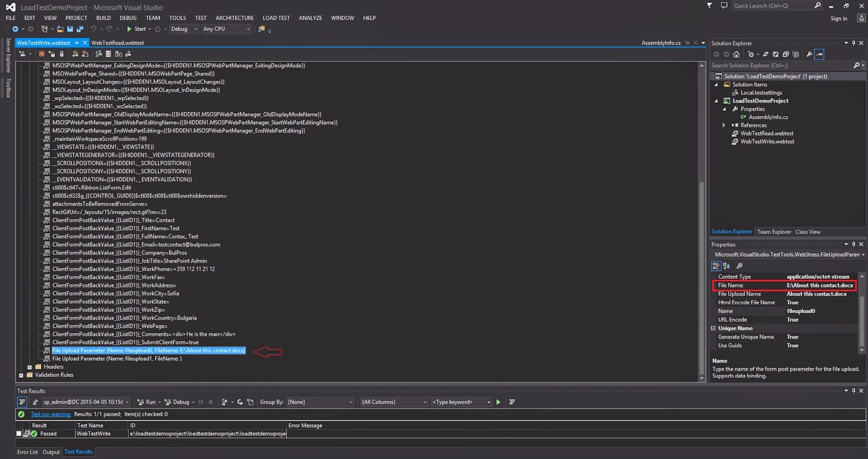The height and width of the screenshot is (459, 868).
Task: Click Debug in the Test Results toolbar
Action: click(177, 402)
